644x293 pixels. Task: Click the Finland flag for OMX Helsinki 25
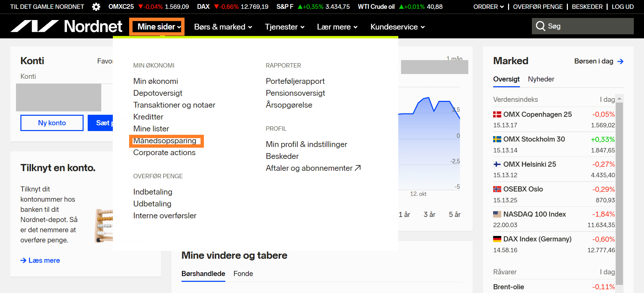(x=497, y=164)
